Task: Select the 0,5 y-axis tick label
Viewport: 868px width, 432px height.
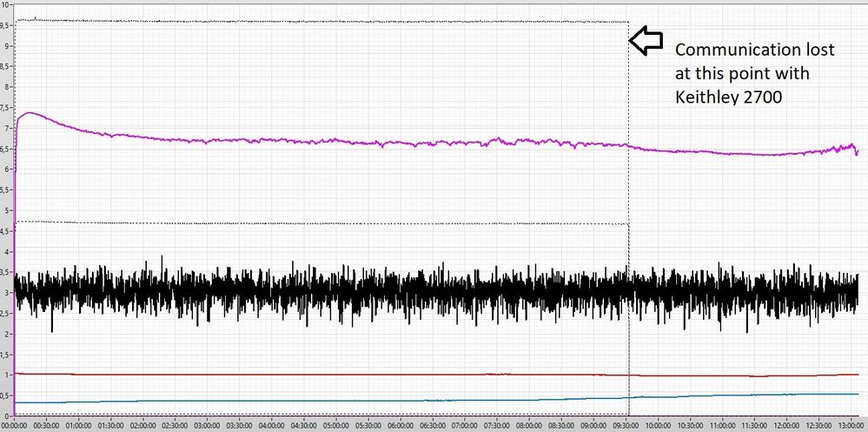Action: coord(3,395)
